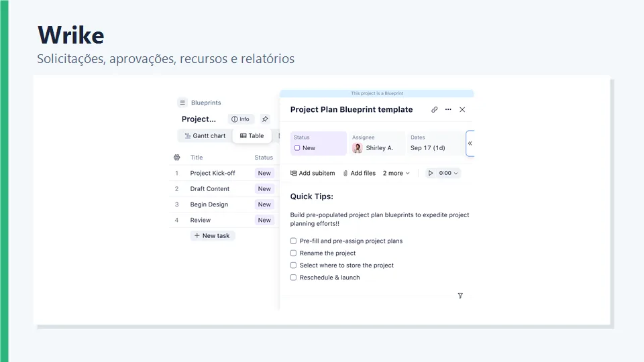Click Add subitem
Image resolution: width=644 pixels, height=362 pixels.
(313, 173)
